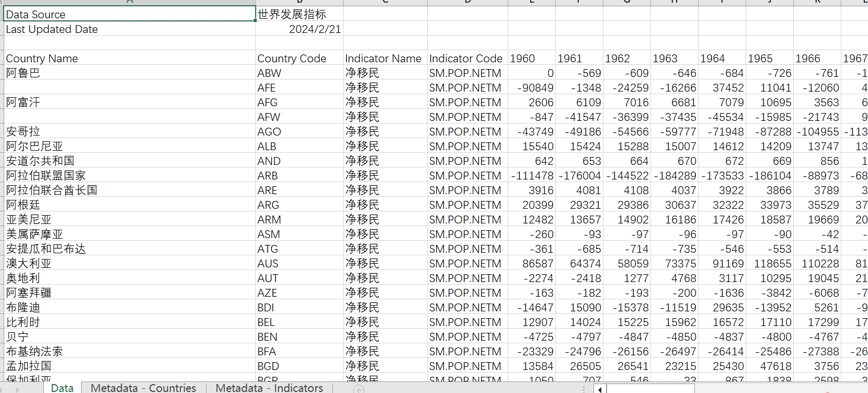Select the country name cell 阿鲁巴

point(130,73)
